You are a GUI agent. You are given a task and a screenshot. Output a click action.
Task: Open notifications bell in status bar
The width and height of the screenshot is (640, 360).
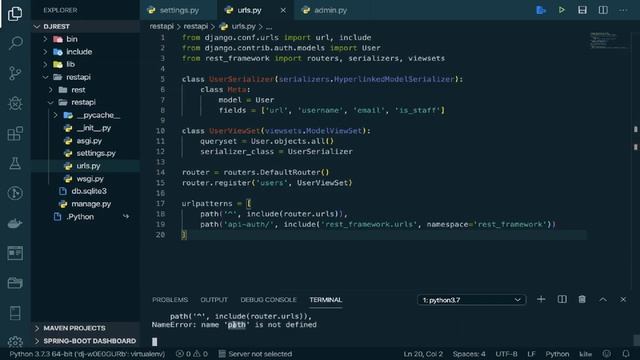(626, 354)
